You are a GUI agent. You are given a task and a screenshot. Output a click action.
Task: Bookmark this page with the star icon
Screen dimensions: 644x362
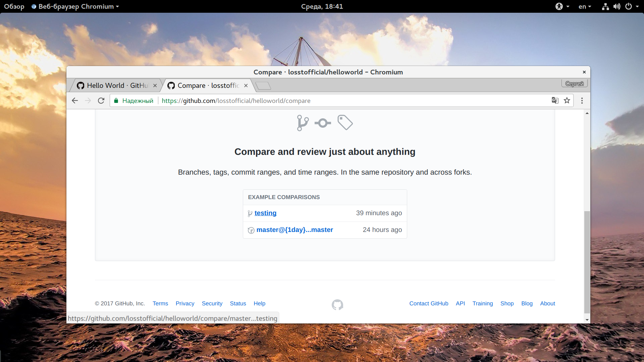tap(567, 101)
